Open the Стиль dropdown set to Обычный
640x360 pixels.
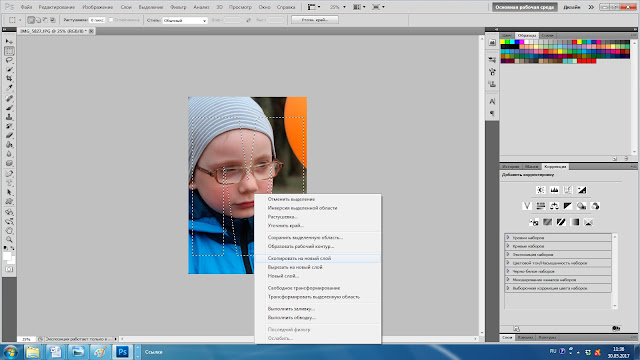[x=185, y=20]
